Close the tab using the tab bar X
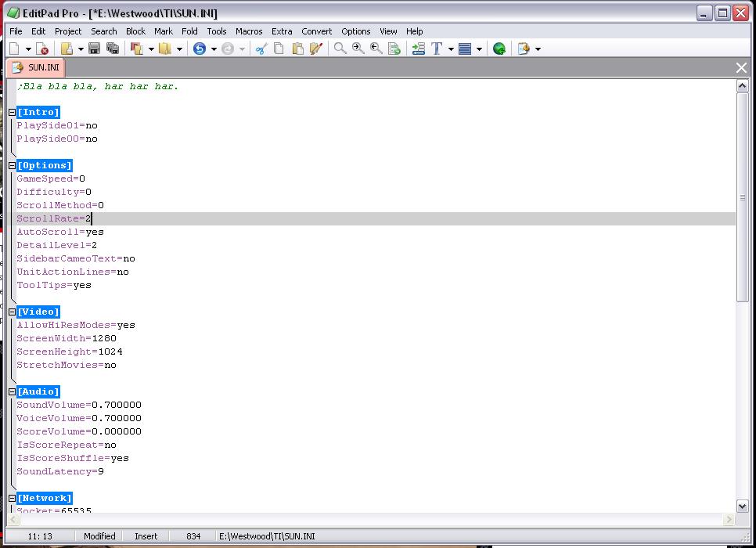This screenshot has height=548, width=756. (x=741, y=68)
